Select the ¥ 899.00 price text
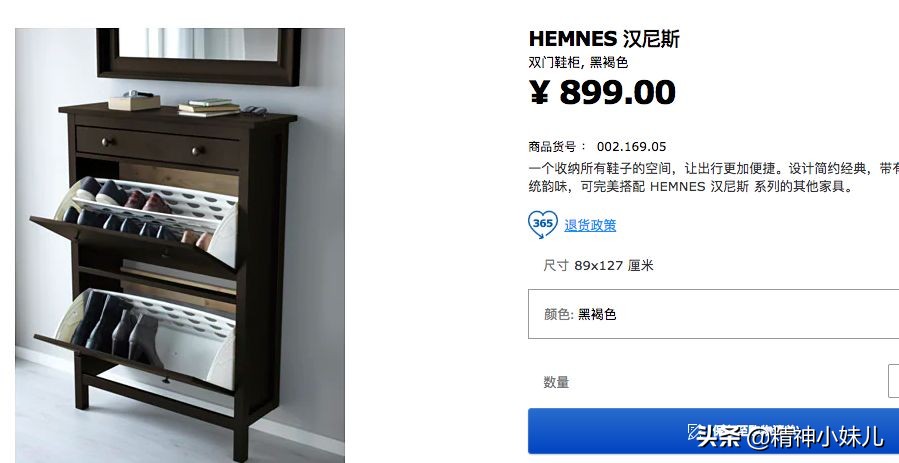The height and width of the screenshot is (463, 899). (x=602, y=92)
